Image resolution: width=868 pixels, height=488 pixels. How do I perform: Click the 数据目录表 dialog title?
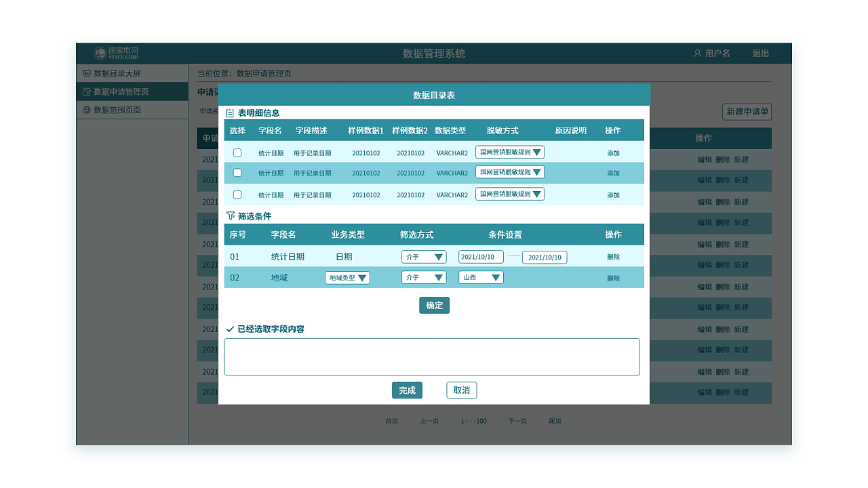click(434, 95)
